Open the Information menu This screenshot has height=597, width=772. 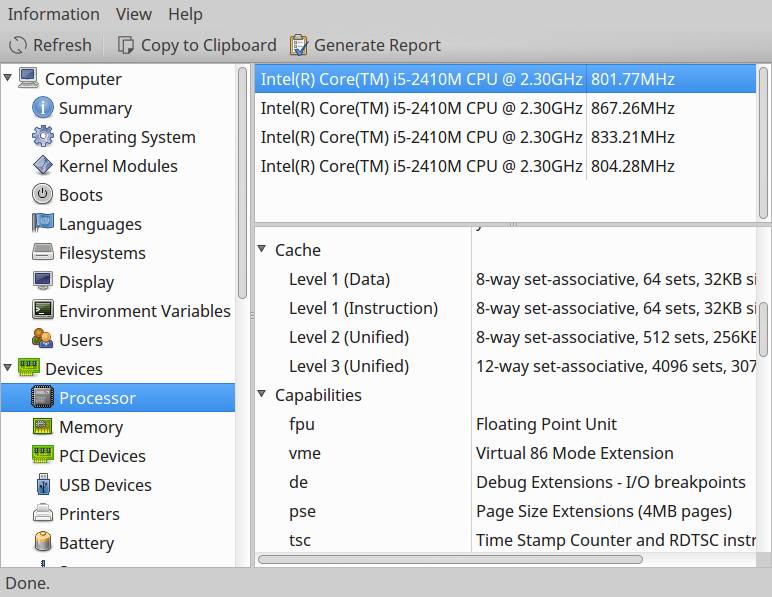point(54,14)
